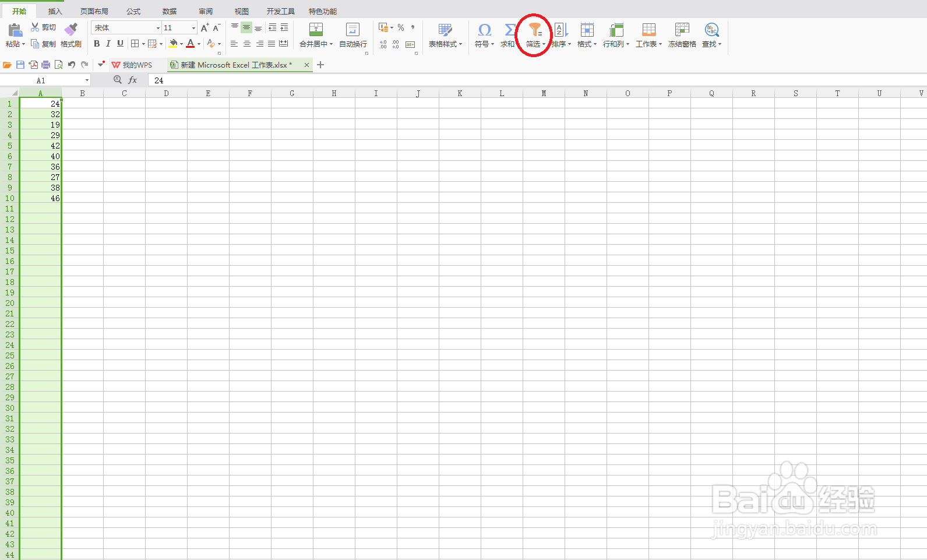Viewport: 927px width, 560px height.
Task: Click the Open folder icon
Action: [x=7, y=65]
